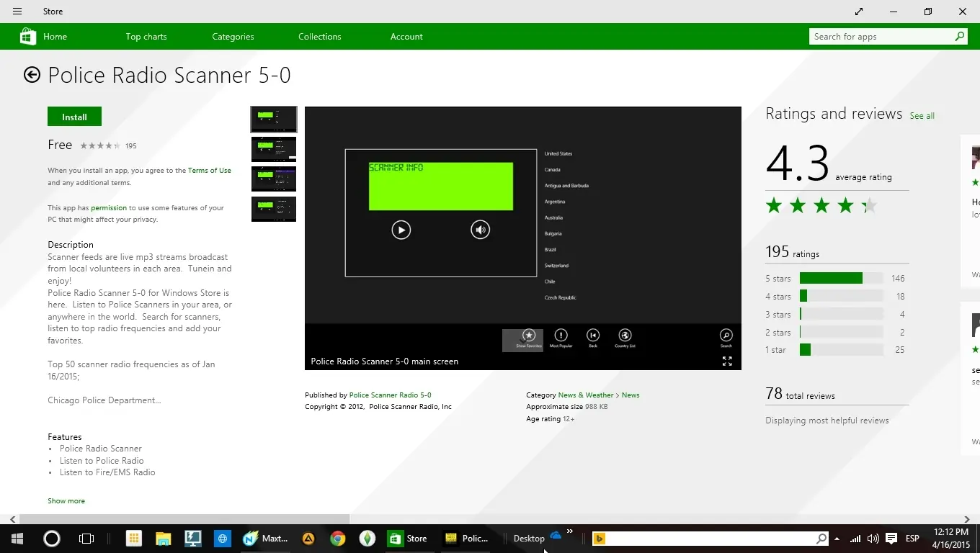Open Task View on the taskbar
The image size is (980, 553).
pos(86,539)
